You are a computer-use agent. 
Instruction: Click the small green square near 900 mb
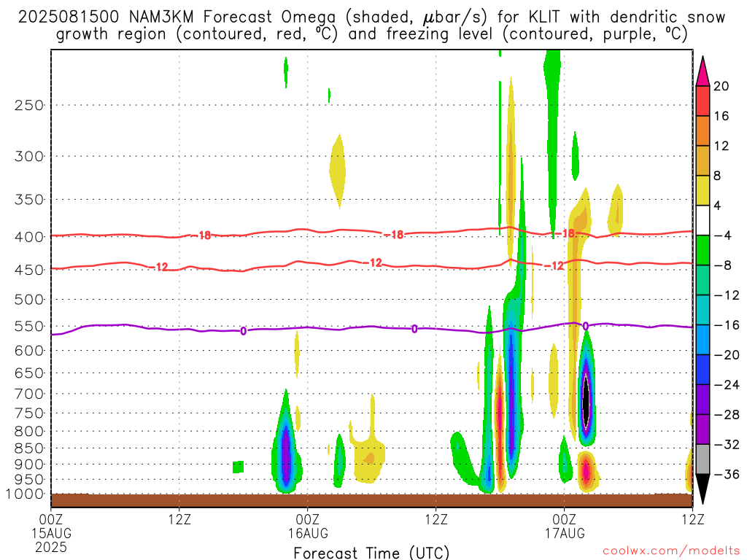(x=239, y=467)
